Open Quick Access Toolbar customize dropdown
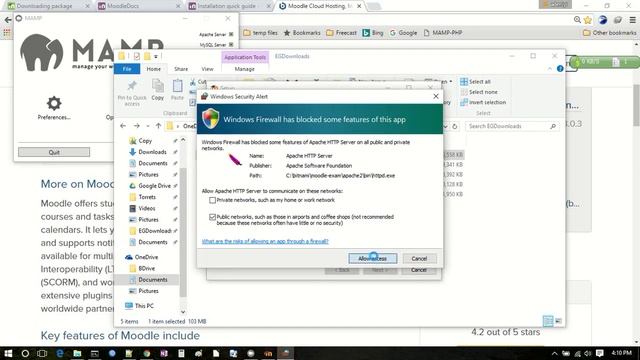The image size is (640, 360). 156,56
